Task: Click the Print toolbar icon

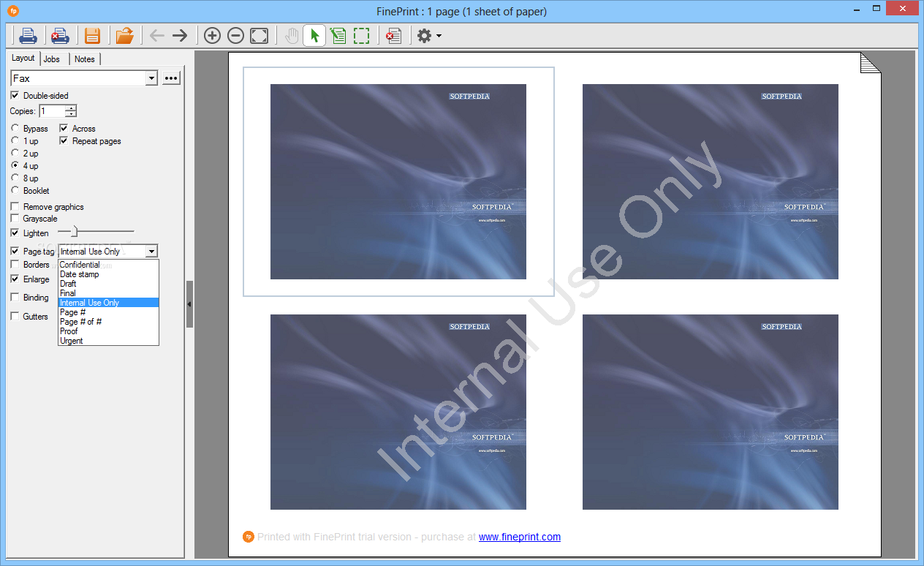Action: click(28, 35)
